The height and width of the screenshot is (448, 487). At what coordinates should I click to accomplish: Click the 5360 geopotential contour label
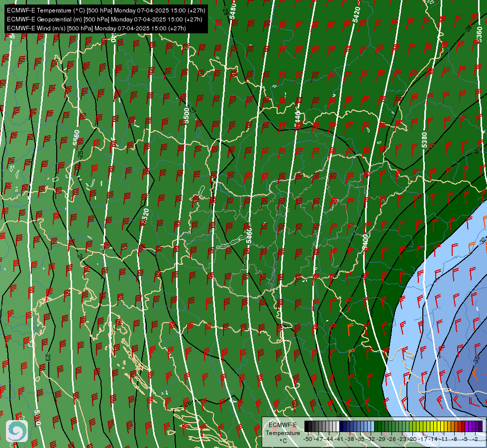pos(479,35)
